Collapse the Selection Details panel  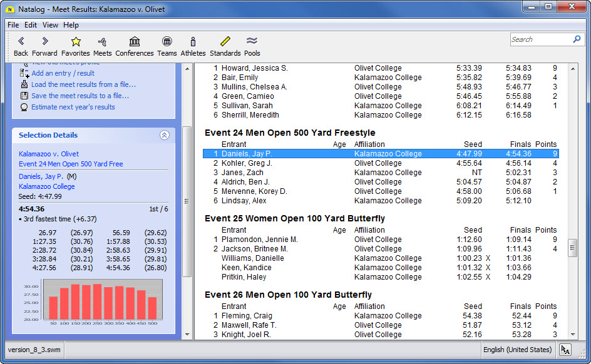(164, 135)
